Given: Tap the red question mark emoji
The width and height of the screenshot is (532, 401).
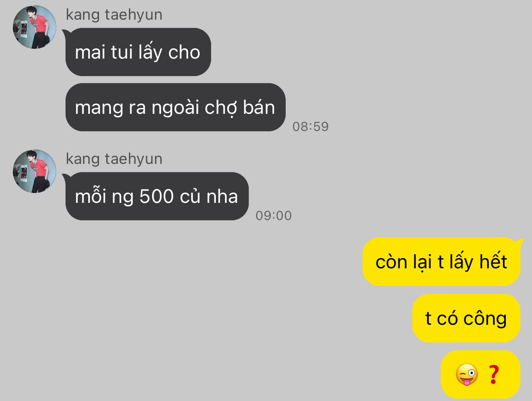Looking at the screenshot, I should click(493, 374).
